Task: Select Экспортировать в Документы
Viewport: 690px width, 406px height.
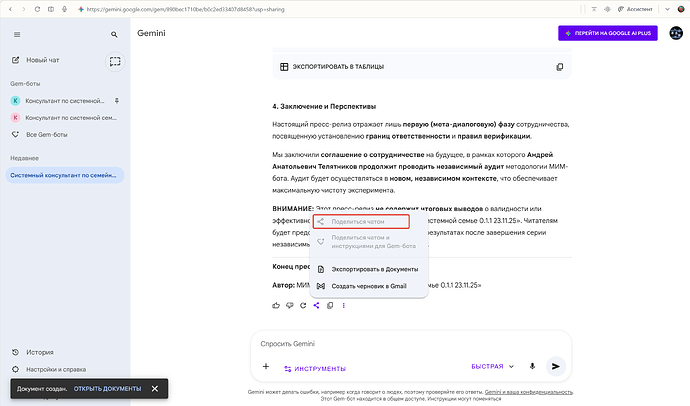Action: click(x=369, y=269)
